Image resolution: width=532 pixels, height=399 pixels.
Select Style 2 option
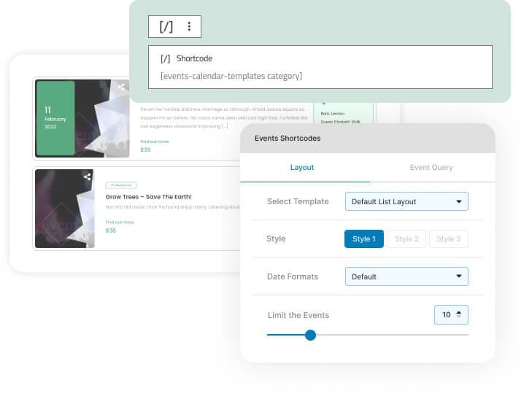click(406, 239)
